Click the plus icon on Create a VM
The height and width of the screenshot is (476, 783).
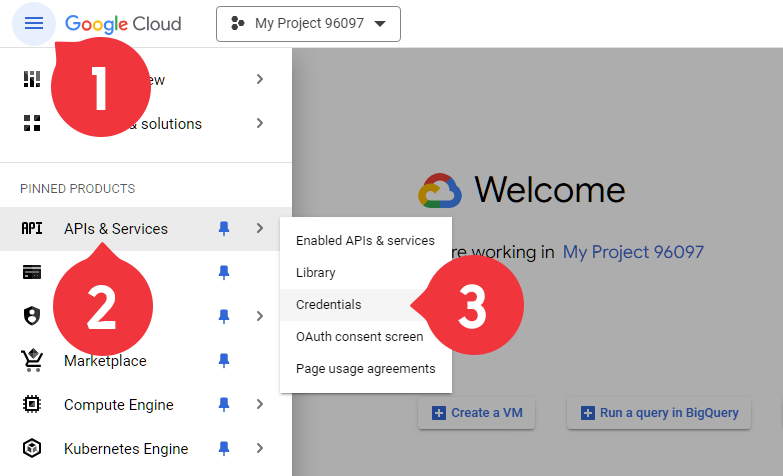click(x=438, y=413)
